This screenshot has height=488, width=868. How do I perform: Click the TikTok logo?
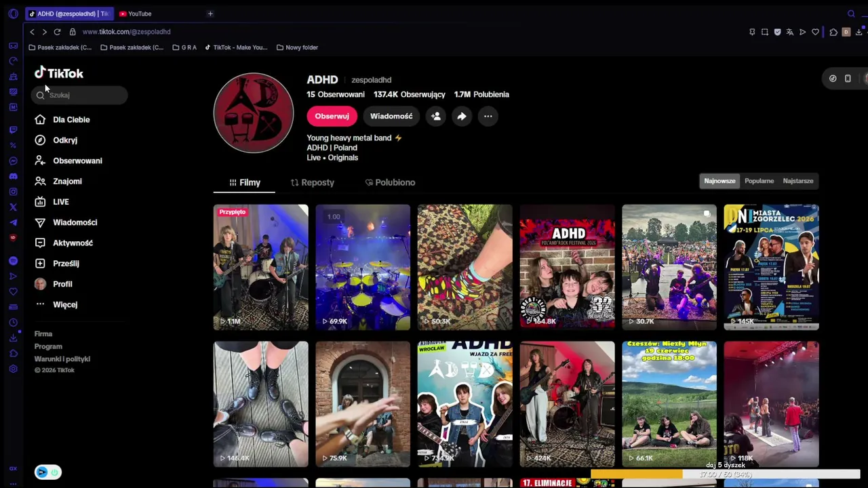[x=59, y=73]
